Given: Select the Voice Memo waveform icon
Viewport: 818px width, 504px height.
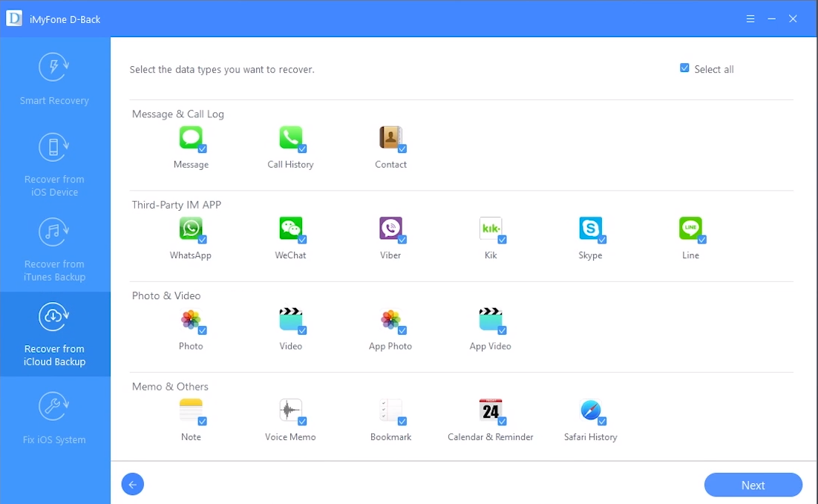Looking at the screenshot, I should click(x=290, y=410).
